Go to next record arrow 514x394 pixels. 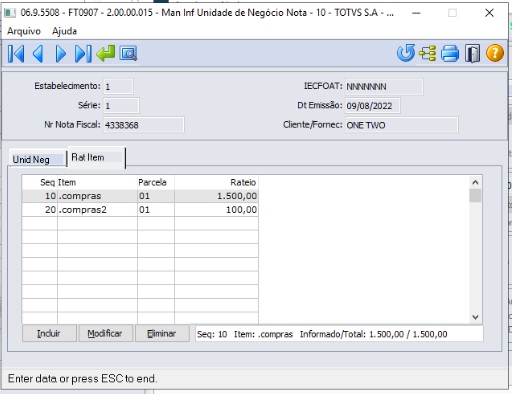(60, 54)
